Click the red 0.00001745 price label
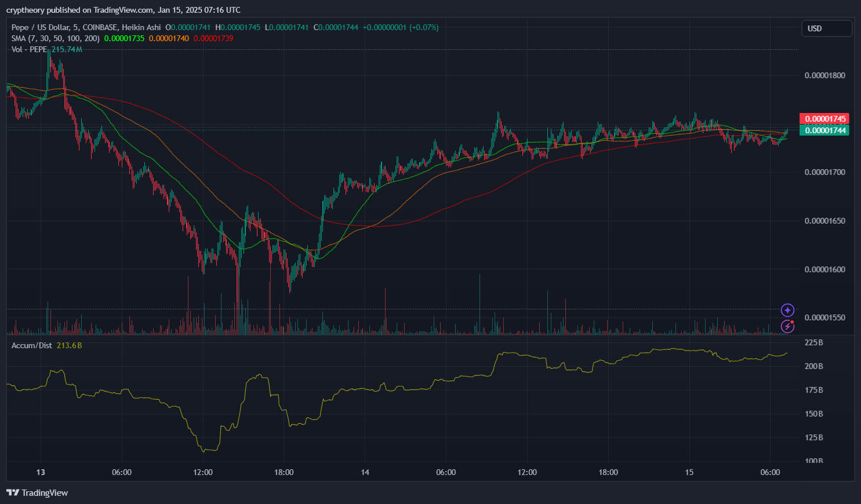This screenshot has width=861, height=504. [x=824, y=119]
